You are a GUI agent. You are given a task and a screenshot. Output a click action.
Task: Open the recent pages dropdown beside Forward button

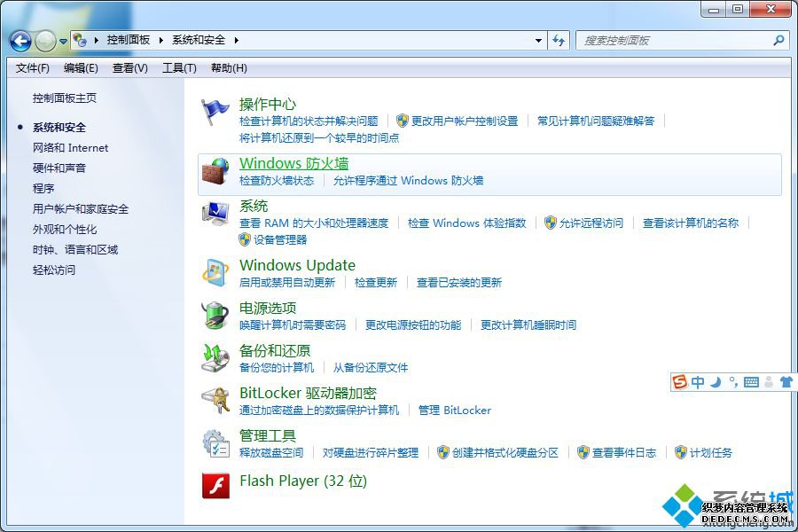(x=63, y=42)
